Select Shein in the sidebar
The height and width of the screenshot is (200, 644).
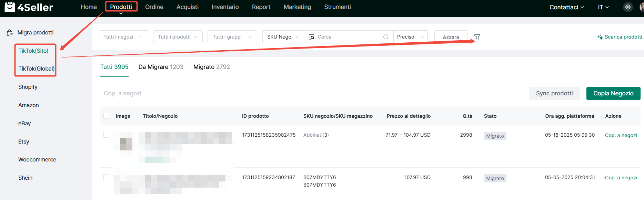(26, 178)
